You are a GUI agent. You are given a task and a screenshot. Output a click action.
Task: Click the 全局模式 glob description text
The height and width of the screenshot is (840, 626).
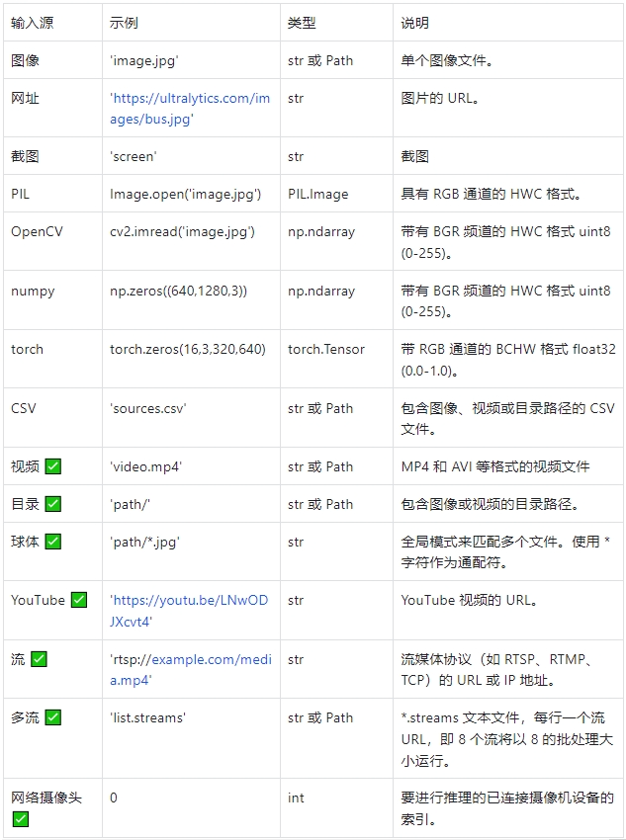[505, 551]
